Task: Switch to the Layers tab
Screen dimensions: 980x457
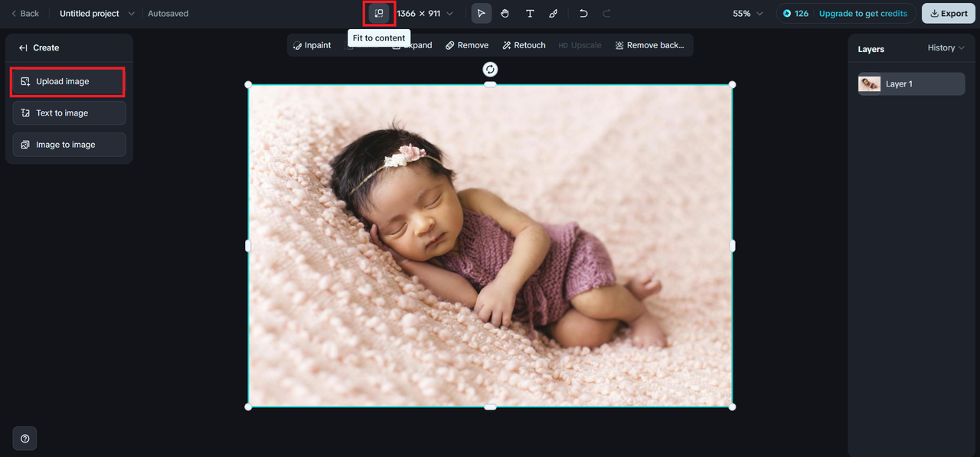Action: (x=871, y=49)
